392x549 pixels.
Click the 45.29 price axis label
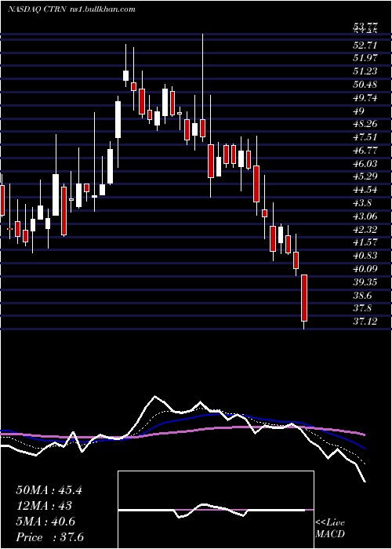click(365, 177)
